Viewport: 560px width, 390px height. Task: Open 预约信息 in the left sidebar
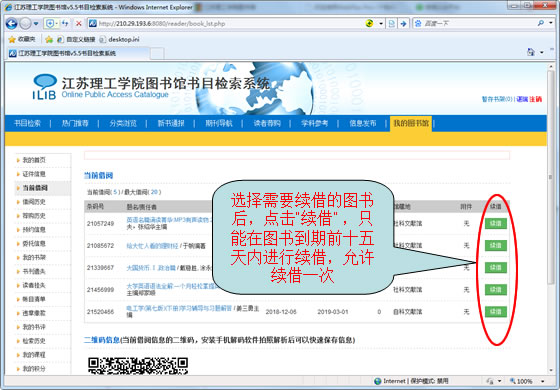tap(34, 230)
